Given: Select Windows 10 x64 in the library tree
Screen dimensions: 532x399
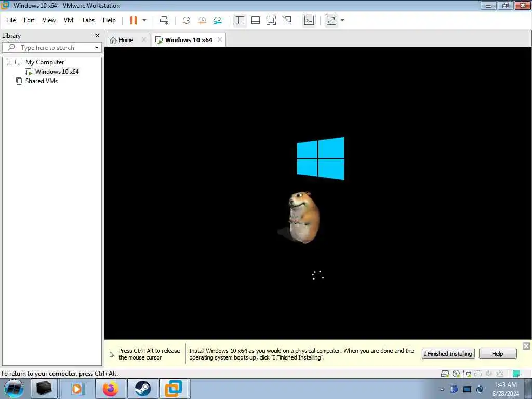Looking at the screenshot, I should click(57, 72).
